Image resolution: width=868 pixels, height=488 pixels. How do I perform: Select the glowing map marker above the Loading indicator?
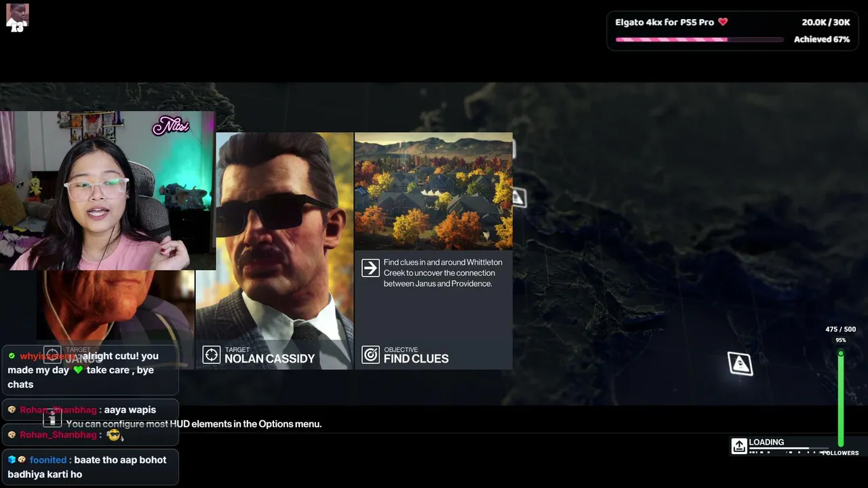tap(740, 363)
